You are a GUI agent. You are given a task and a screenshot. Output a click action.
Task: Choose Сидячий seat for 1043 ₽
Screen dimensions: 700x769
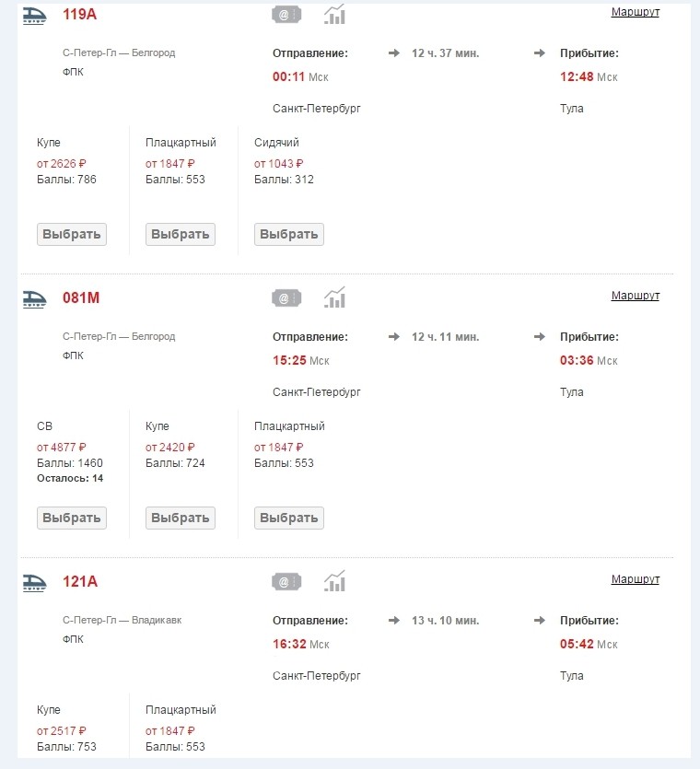point(289,235)
